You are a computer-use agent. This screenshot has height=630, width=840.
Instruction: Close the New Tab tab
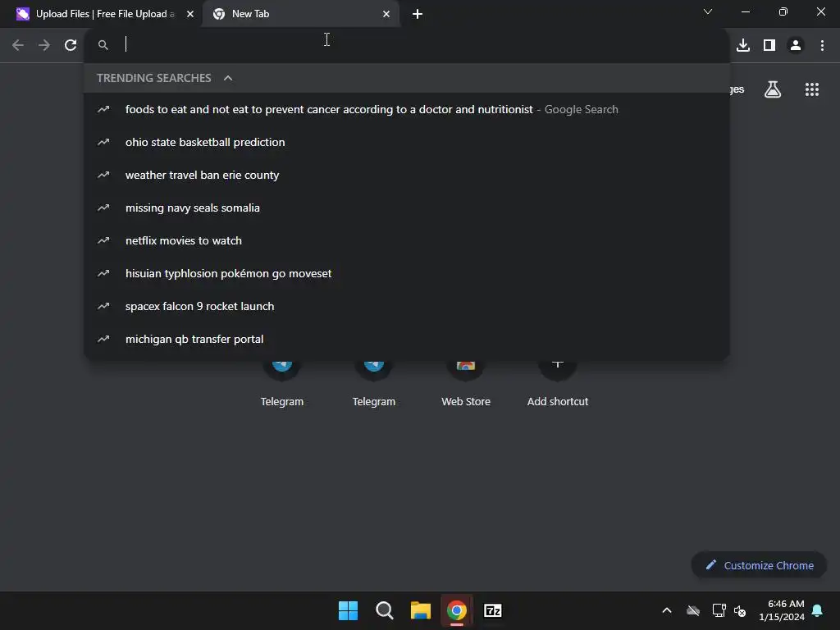pos(386,14)
